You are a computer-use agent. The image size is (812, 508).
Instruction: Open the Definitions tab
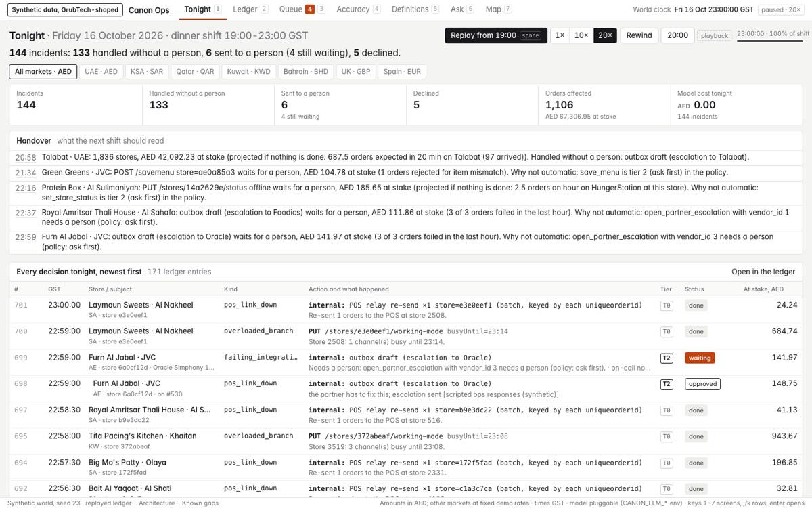pos(415,9)
